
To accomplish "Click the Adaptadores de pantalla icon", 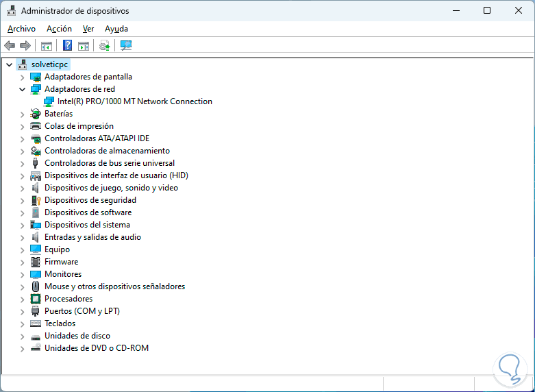I will point(36,77).
